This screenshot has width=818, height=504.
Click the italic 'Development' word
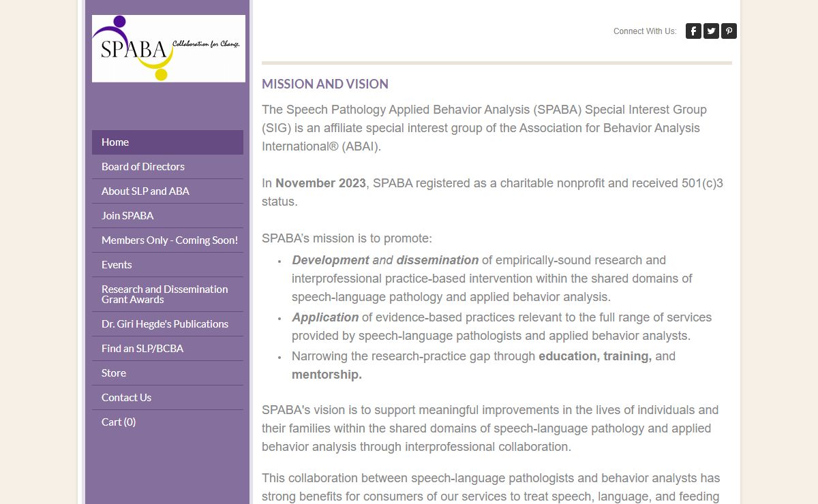331,260
